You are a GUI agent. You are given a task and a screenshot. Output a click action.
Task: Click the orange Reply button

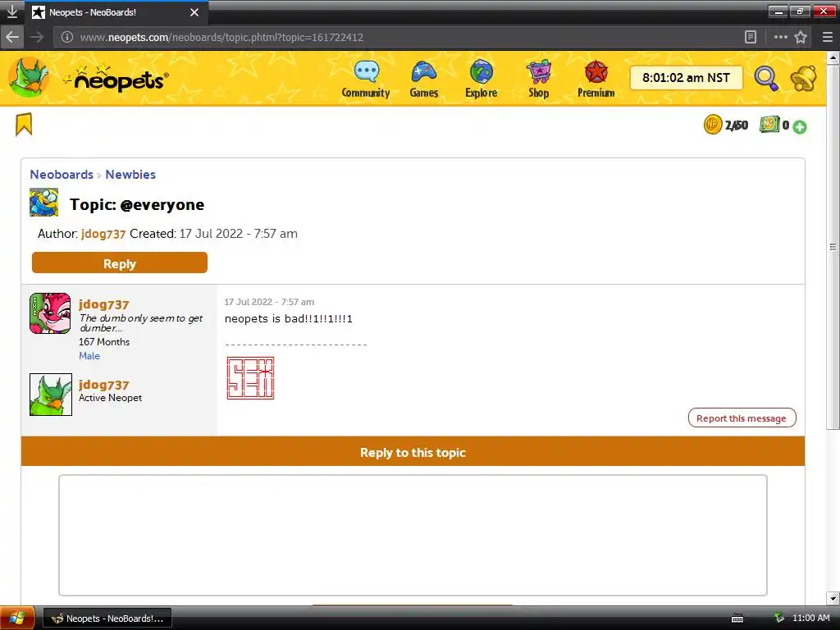(x=120, y=263)
